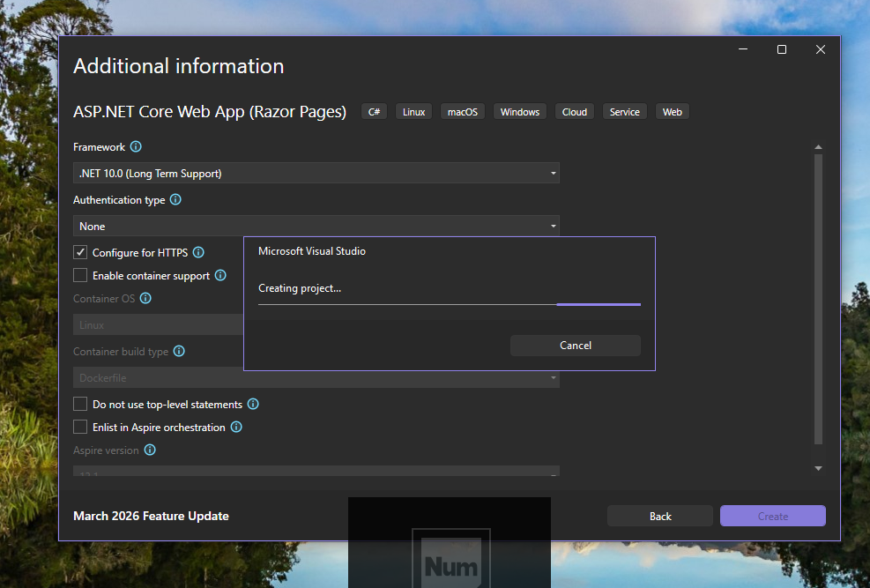Tick the Enlist in Aspire orchestration checkbox

pos(80,428)
